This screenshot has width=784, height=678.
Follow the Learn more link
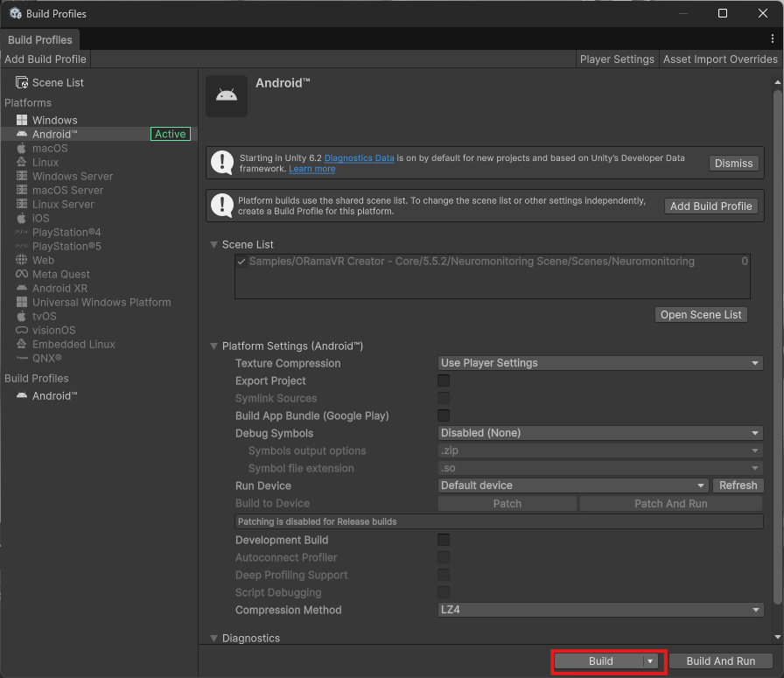pos(312,169)
